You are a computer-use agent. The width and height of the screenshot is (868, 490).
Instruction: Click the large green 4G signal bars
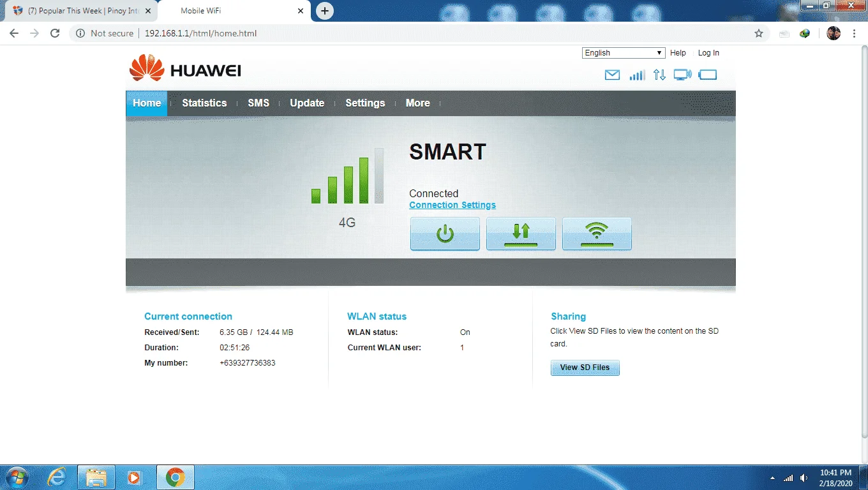pyautogui.click(x=347, y=176)
